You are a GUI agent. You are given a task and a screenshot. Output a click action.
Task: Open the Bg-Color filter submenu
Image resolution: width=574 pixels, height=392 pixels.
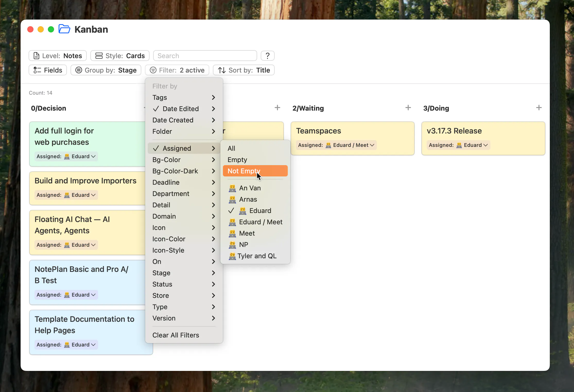point(184,160)
